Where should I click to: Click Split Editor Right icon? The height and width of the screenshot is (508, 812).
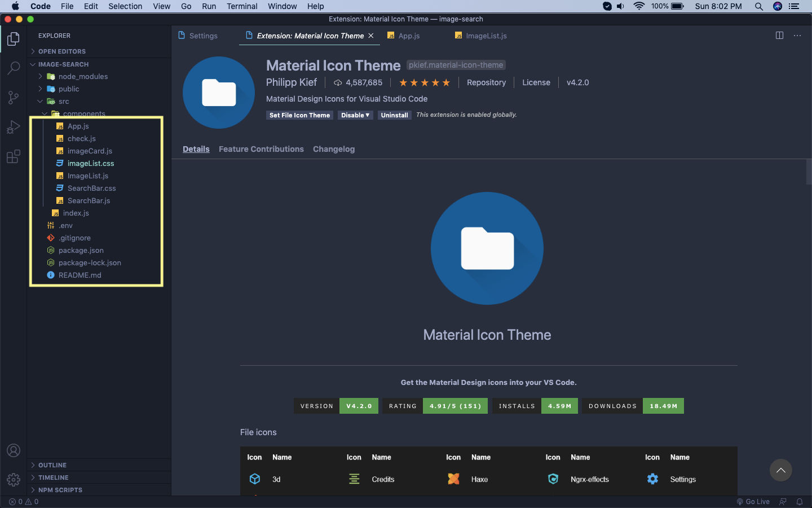pyautogui.click(x=779, y=36)
